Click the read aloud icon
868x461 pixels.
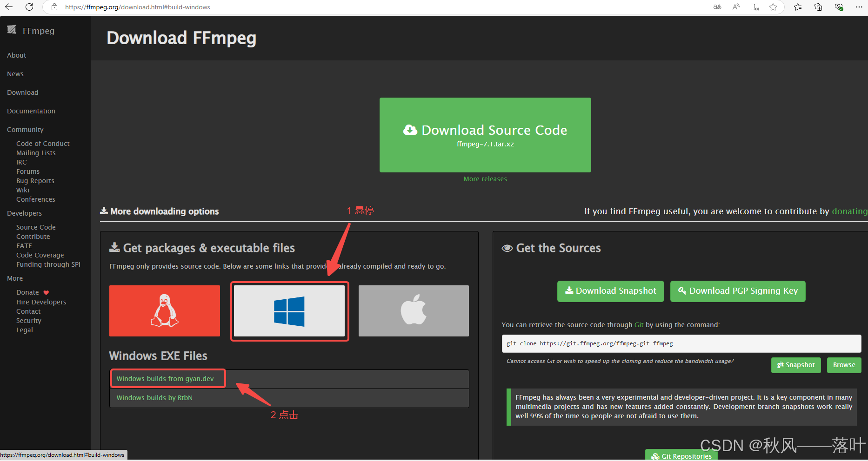[x=736, y=7]
